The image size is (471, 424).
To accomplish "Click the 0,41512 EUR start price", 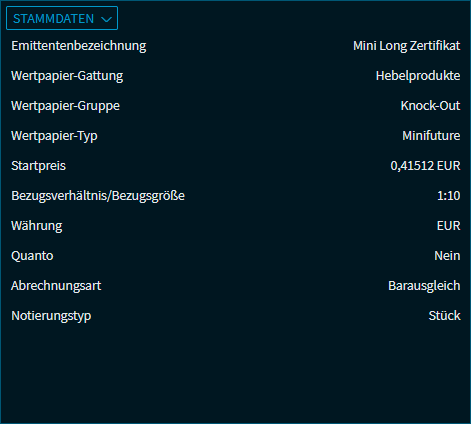I will 425,166.
